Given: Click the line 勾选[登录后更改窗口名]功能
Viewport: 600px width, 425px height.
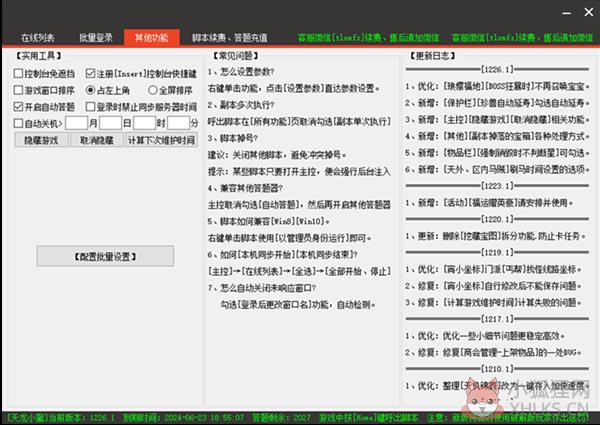Looking at the screenshot, I should point(298,305).
